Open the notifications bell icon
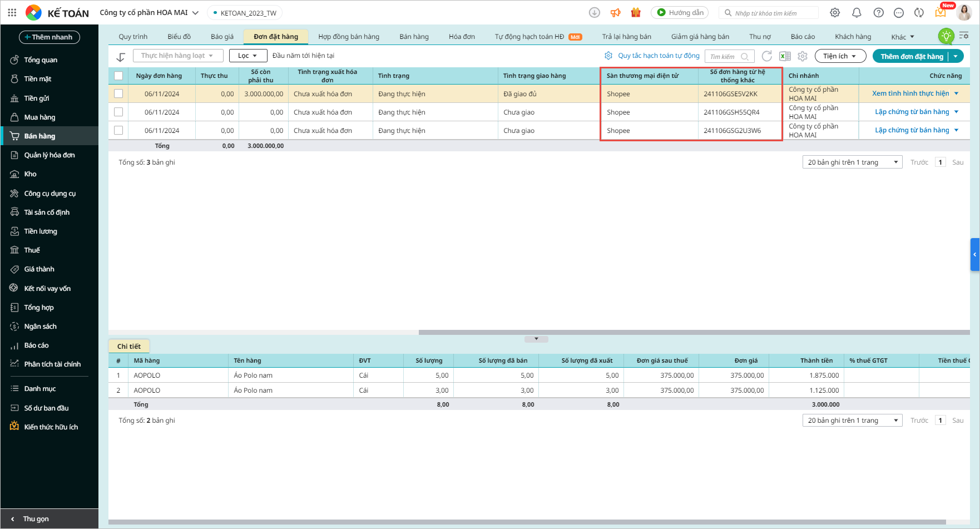Image resolution: width=980 pixels, height=529 pixels. [x=857, y=13]
